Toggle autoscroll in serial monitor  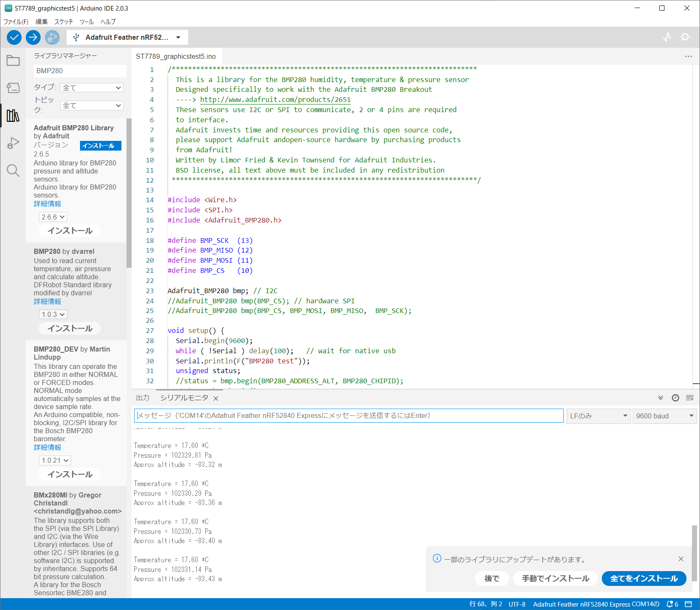tap(660, 398)
